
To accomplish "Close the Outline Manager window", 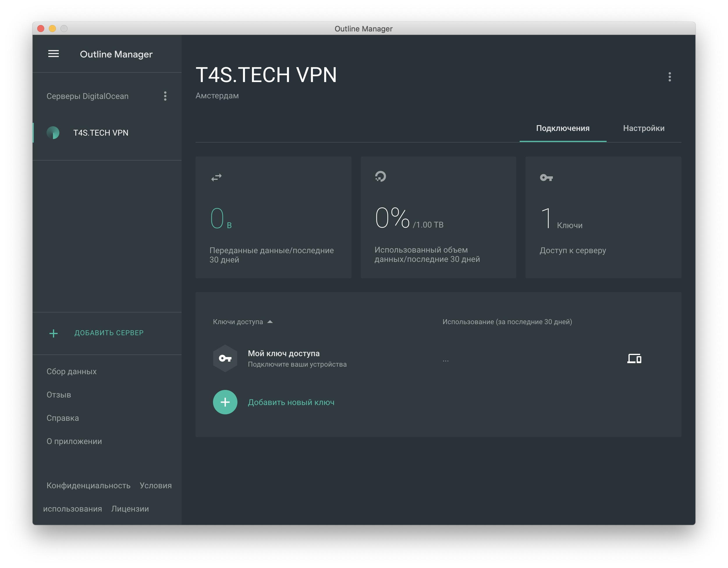I will [x=41, y=28].
